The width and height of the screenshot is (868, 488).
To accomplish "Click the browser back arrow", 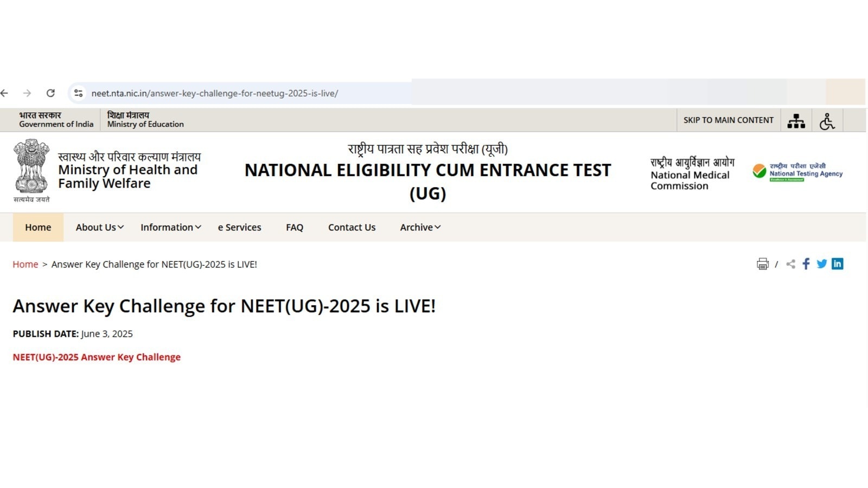I will [x=4, y=93].
